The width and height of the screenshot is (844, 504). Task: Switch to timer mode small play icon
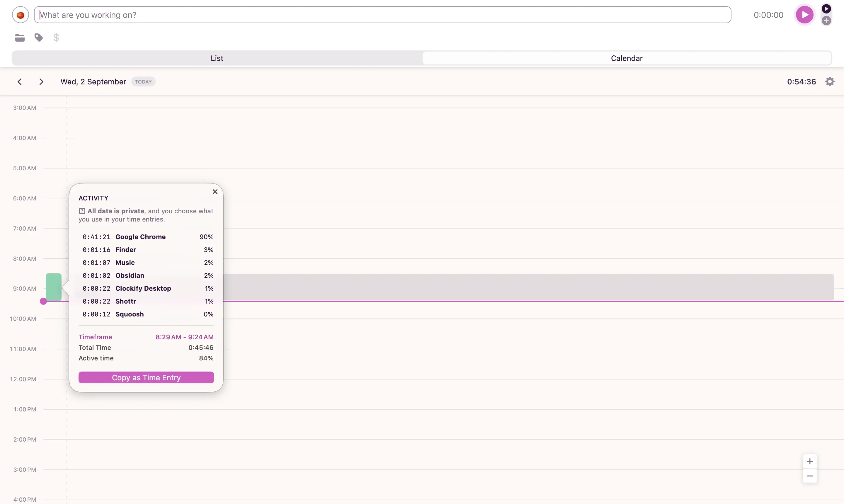tap(826, 8)
